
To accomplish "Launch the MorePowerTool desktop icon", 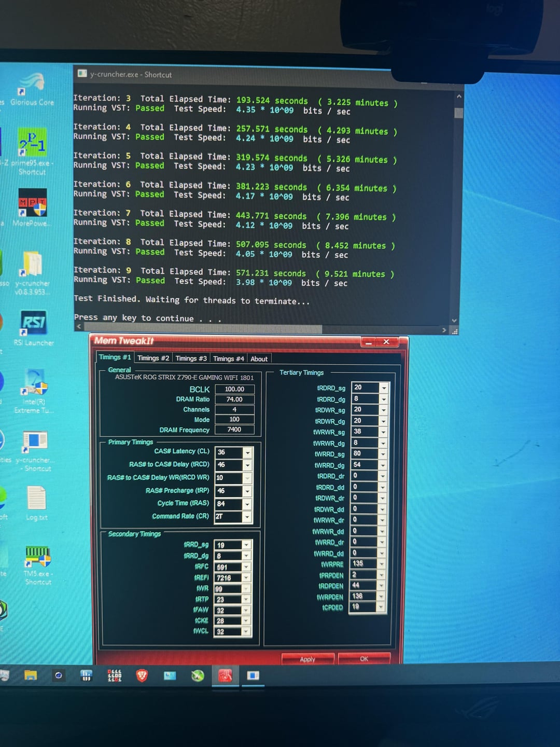I will coord(32,208).
